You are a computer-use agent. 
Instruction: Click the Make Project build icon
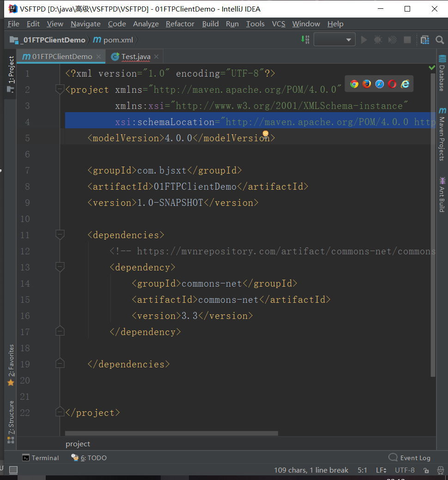305,40
